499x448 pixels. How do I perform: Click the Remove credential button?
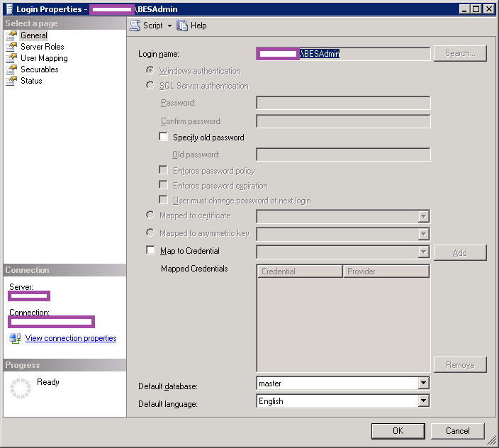460,364
